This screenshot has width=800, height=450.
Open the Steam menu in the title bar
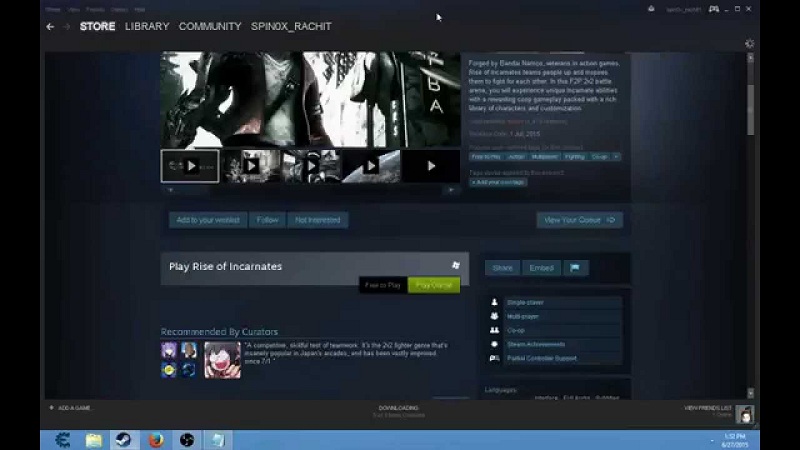coord(53,9)
